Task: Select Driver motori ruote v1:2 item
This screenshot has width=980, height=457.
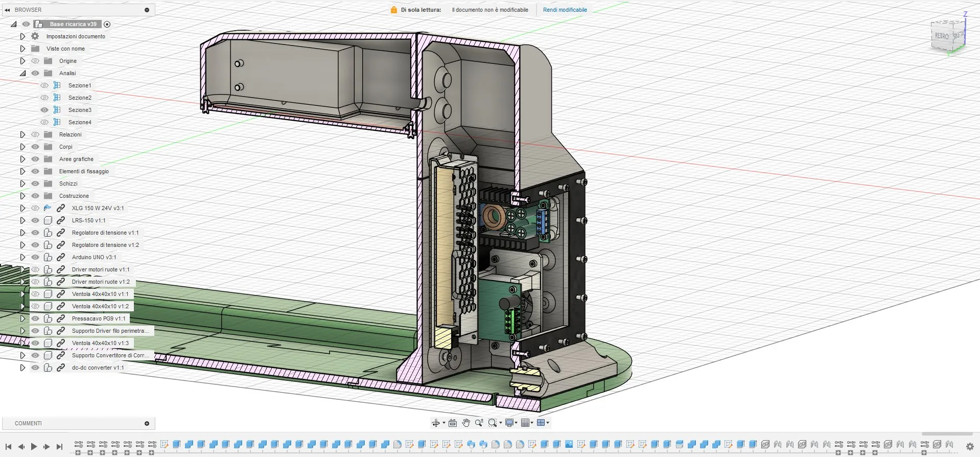Action: (101, 282)
